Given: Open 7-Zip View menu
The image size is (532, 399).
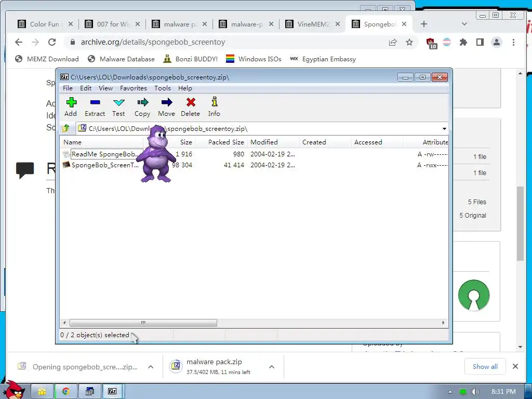Looking at the screenshot, I should [x=105, y=88].
